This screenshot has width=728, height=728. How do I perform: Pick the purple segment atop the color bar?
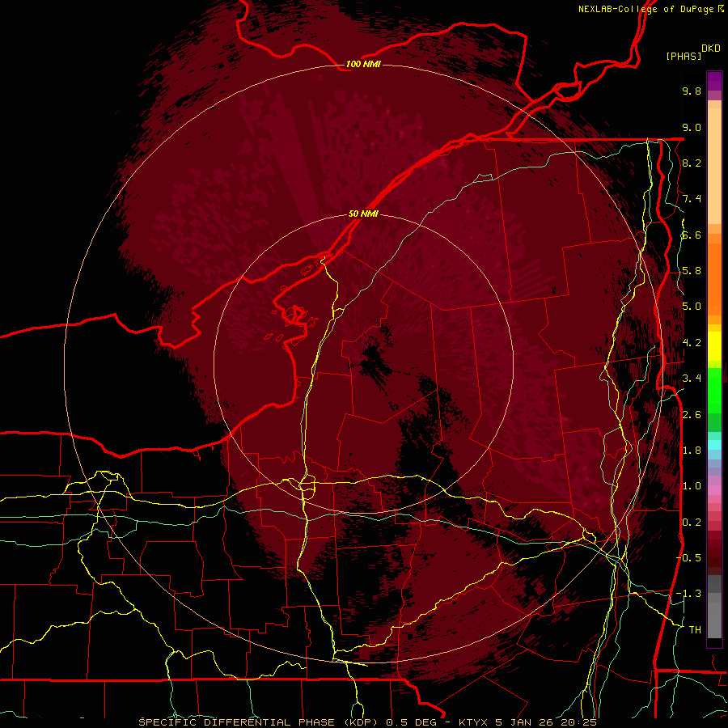pos(714,81)
